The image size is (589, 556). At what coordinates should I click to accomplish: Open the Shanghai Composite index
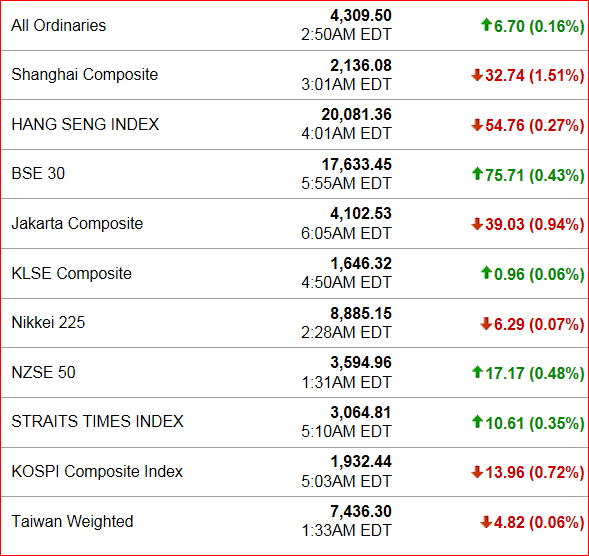[85, 75]
